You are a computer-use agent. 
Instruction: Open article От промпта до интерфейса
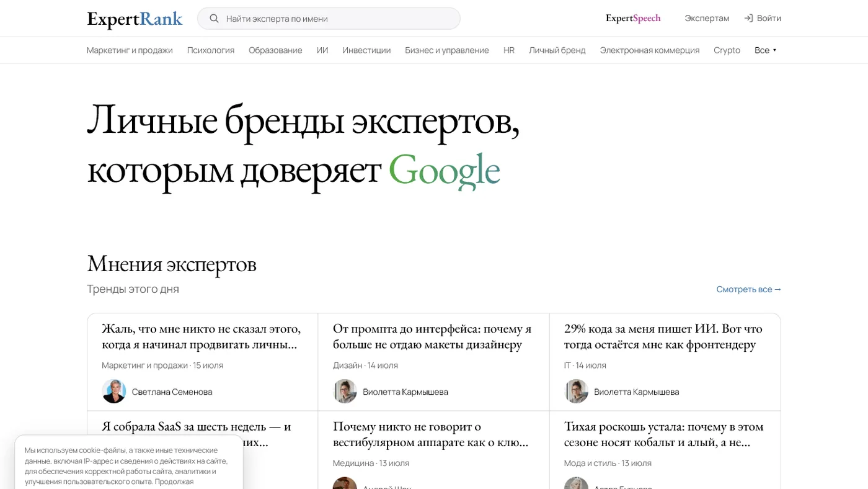point(432,336)
